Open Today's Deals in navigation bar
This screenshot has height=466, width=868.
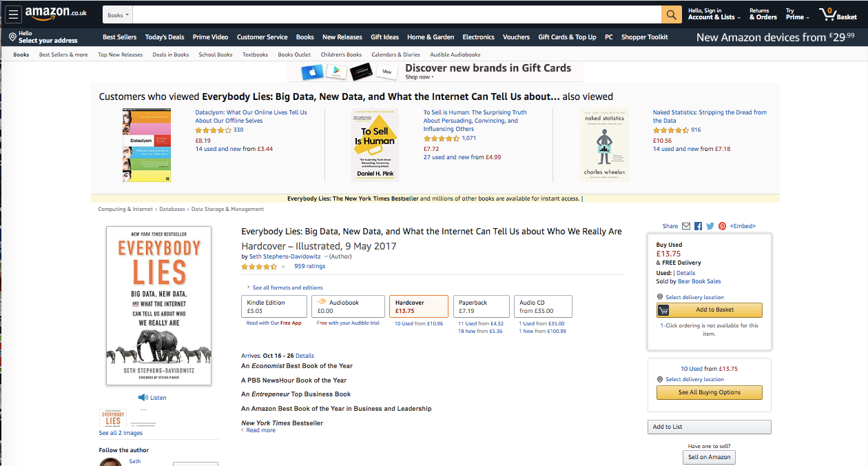click(165, 37)
